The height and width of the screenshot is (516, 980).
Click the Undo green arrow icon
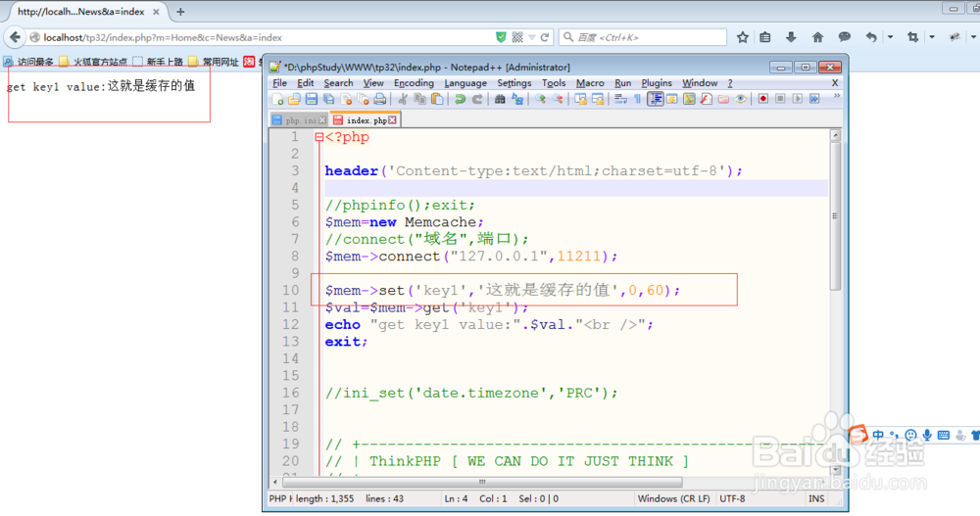(x=460, y=99)
